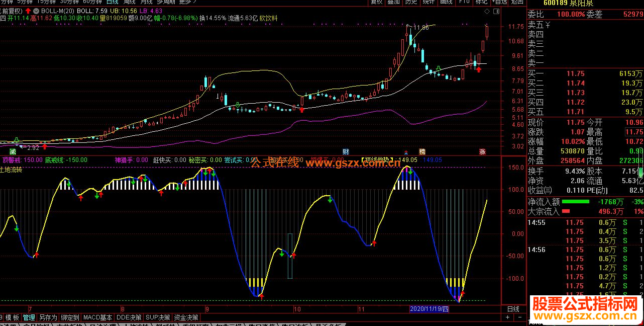Screen dimensions: 644x326
Task: Open the 模板 template tab
Action: pos(13,317)
